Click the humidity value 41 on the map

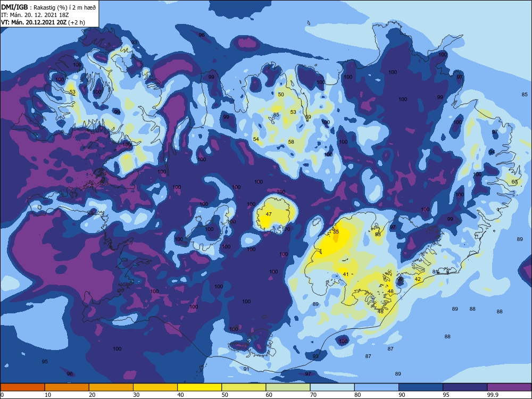(346, 274)
